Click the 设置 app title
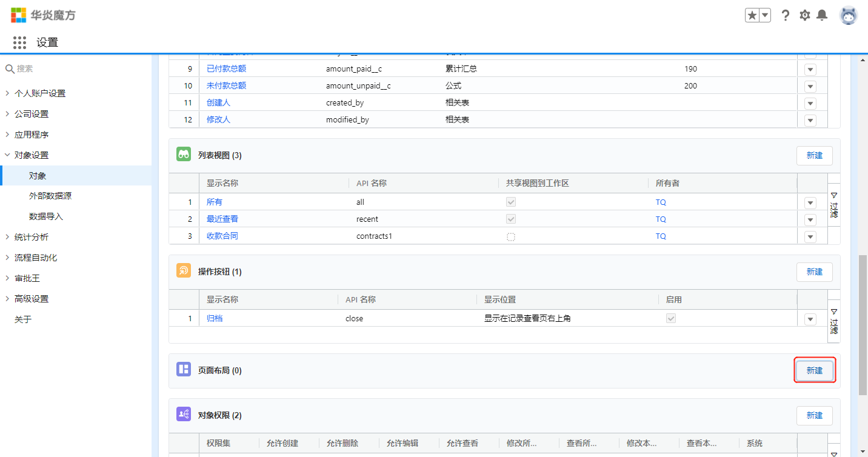Viewport: 868px width, 457px height. (x=47, y=42)
